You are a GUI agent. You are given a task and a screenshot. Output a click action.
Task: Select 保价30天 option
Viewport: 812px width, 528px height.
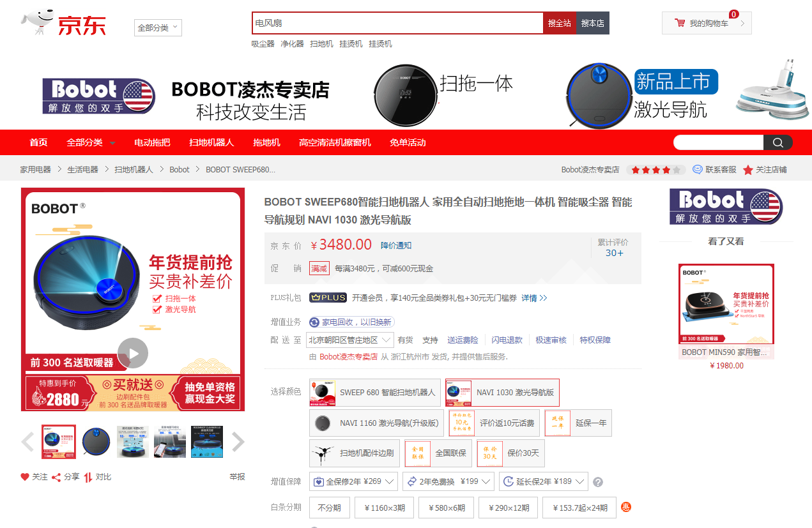click(510, 453)
